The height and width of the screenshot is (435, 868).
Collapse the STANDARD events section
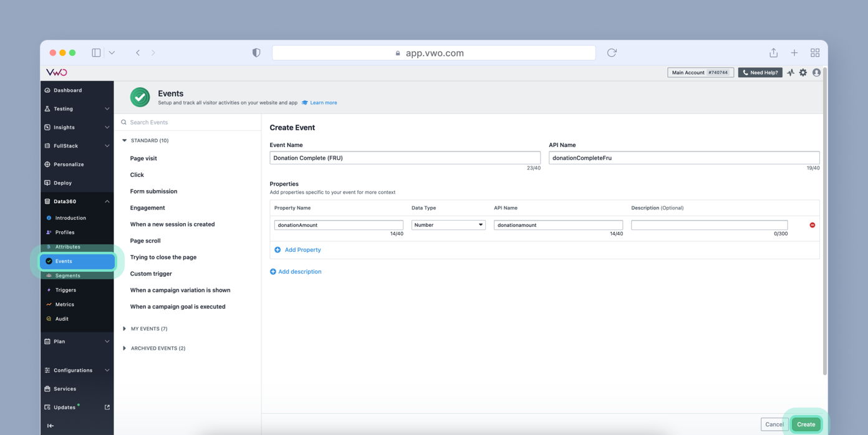[124, 140]
